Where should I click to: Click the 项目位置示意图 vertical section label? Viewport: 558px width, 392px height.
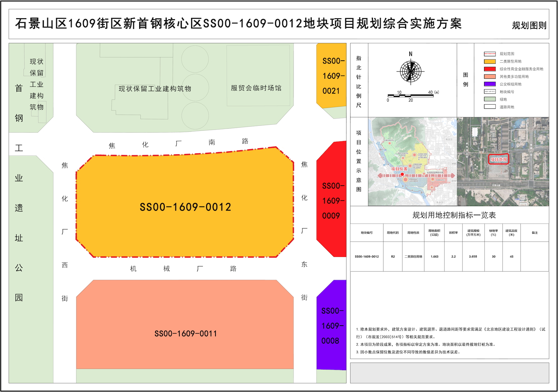[x=359, y=161]
